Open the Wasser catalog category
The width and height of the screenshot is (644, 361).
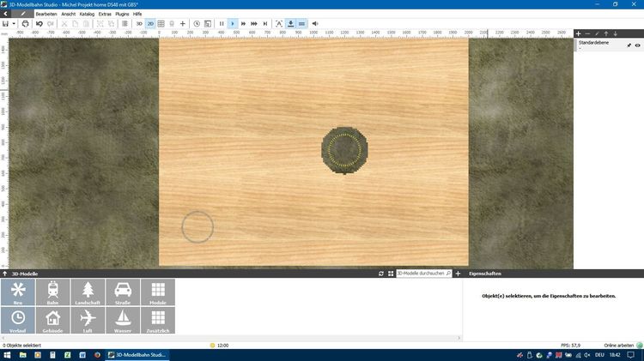(123, 320)
